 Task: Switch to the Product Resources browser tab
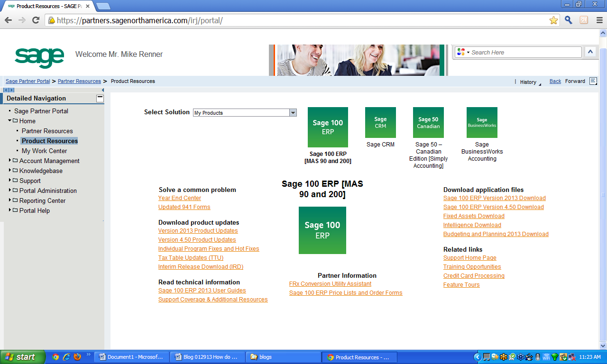[x=49, y=6]
